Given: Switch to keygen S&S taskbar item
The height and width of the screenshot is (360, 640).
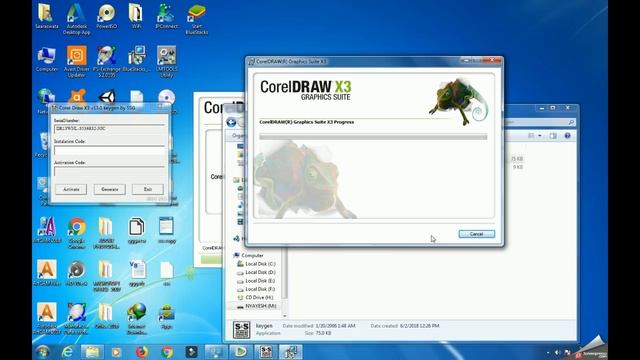Looking at the screenshot, I should (266, 352).
